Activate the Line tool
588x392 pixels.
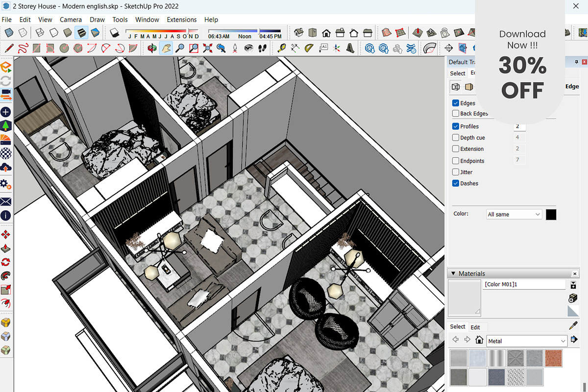pos(9,48)
